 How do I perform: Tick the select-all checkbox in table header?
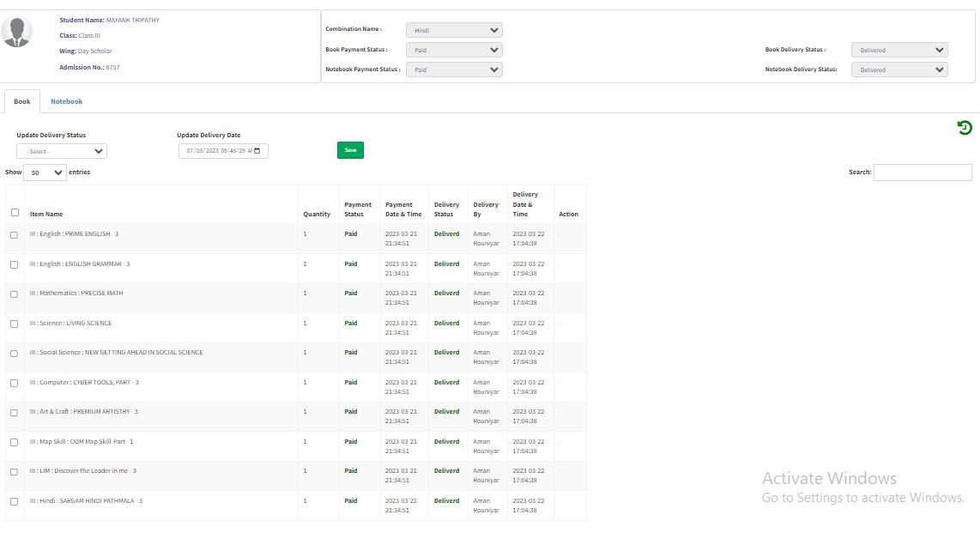tap(15, 213)
